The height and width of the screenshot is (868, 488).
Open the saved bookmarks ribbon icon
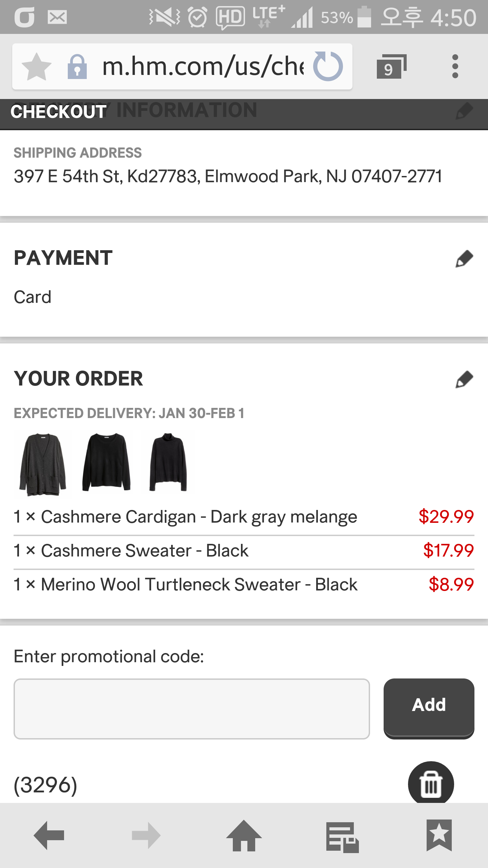(439, 835)
